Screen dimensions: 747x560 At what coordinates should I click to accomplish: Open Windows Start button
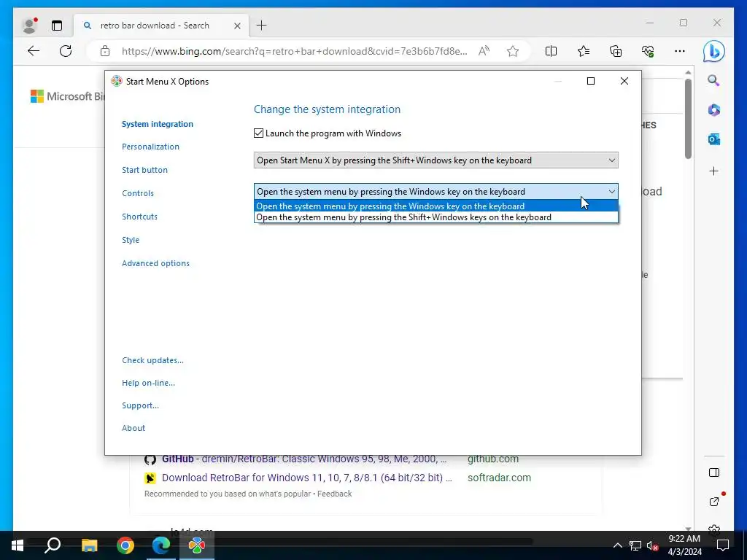pos(18,545)
